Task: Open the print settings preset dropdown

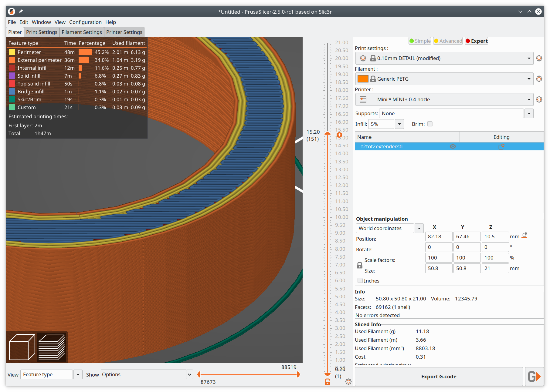Action: pos(444,58)
